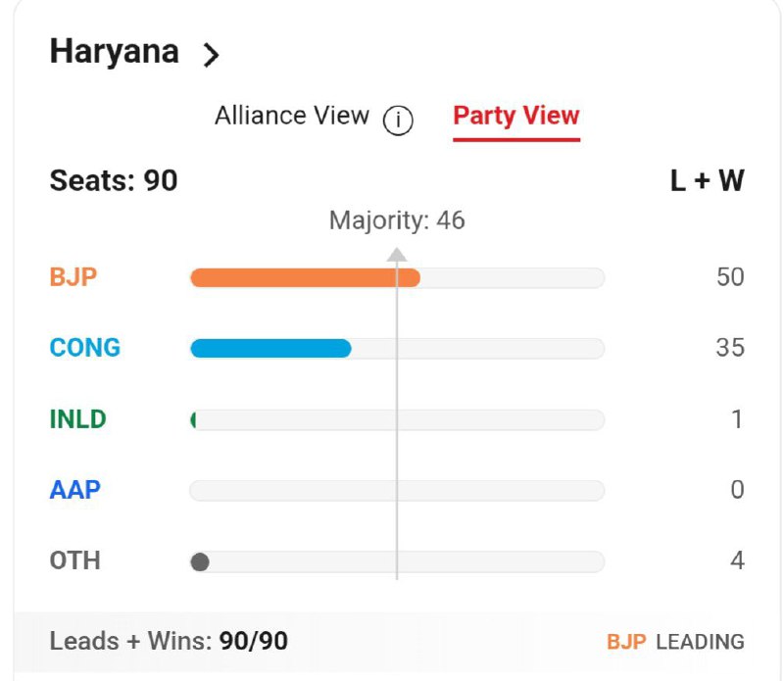Click the Leads + Wins 90/90 summary

click(x=169, y=642)
